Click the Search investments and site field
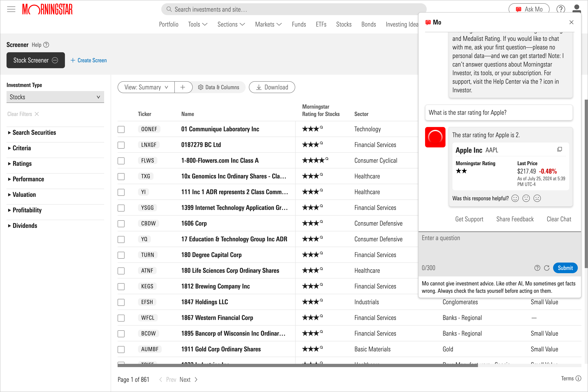Viewport: 588px width, 392px height. (294, 9)
